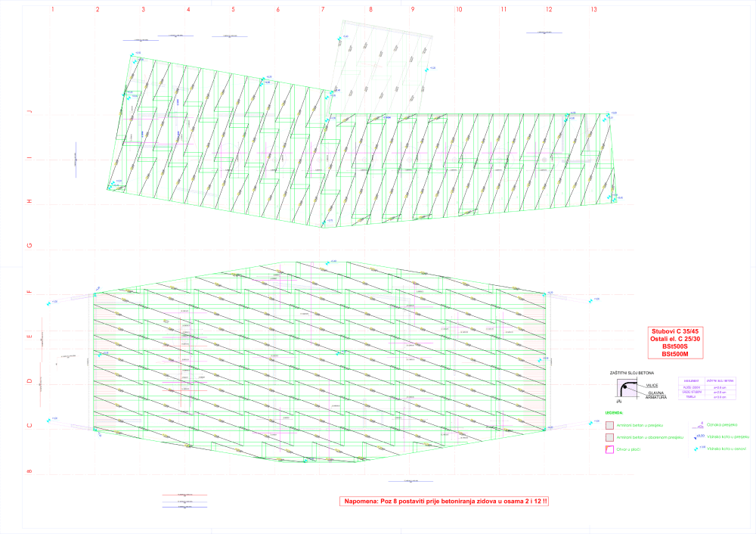The height and width of the screenshot is (534, 756).
Task: Click the 'LEGENDA:' heading
Action: pyautogui.click(x=615, y=414)
